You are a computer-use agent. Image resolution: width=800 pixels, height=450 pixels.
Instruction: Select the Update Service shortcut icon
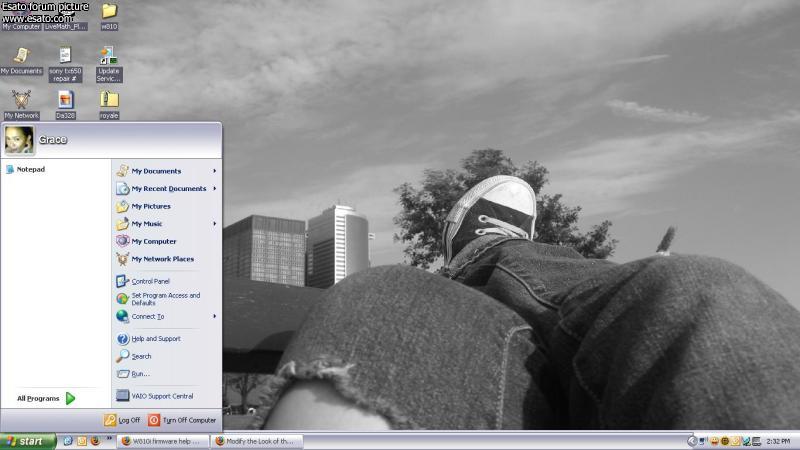(109, 64)
